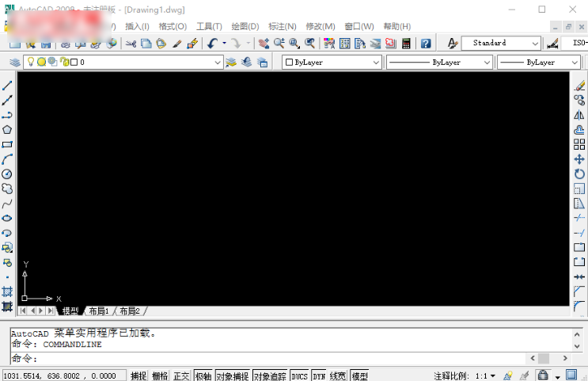Screen dimensions: 588x381
Task: Open the 绘图(D) menu
Action: (x=245, y=26)
